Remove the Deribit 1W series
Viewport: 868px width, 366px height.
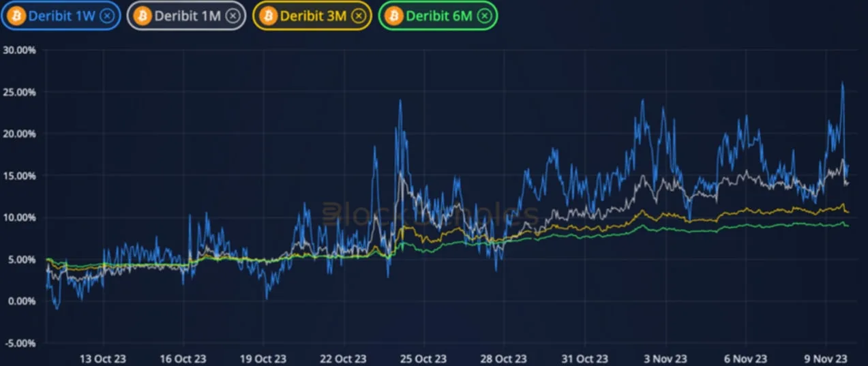[x=106, y=16]
